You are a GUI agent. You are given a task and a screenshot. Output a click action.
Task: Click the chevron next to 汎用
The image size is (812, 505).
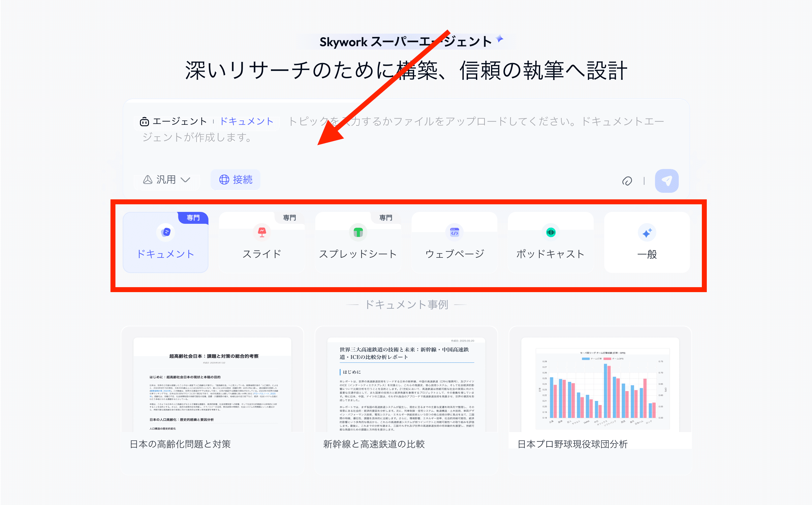point(186,180)
